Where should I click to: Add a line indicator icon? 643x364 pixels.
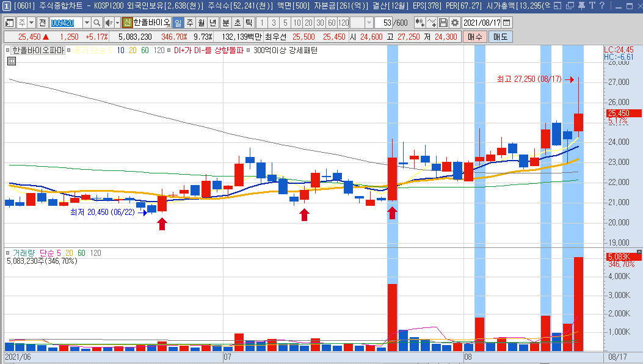point(432,23)
